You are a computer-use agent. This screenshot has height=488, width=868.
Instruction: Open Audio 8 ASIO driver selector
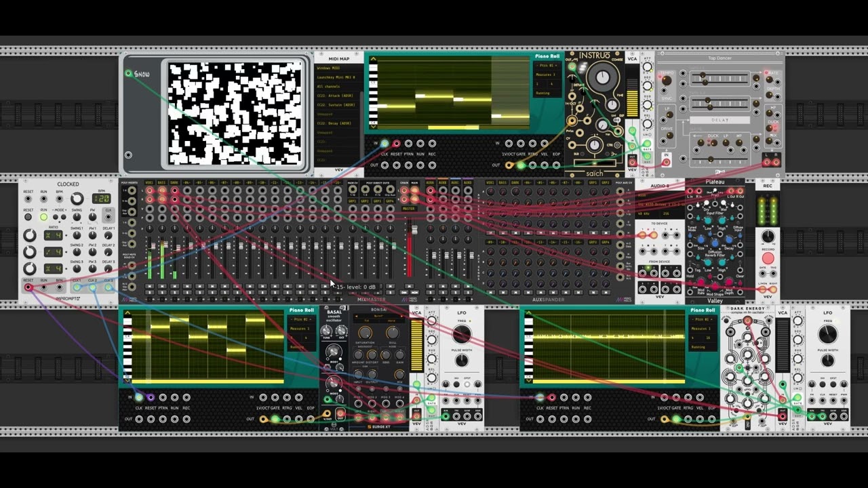click(x=660, y=195)
